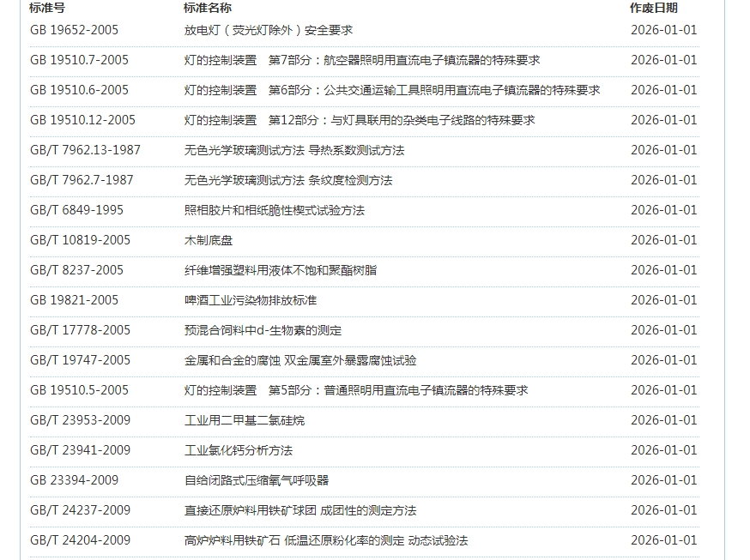
Task: Open 自给闭路式压缩氧气呼吸器 entry
Action: pos(257,480)
